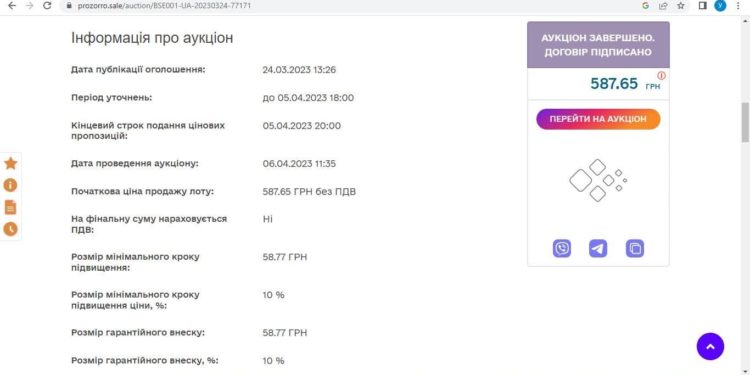Click label Початкова ціна продажу лоту

point(143,191)
